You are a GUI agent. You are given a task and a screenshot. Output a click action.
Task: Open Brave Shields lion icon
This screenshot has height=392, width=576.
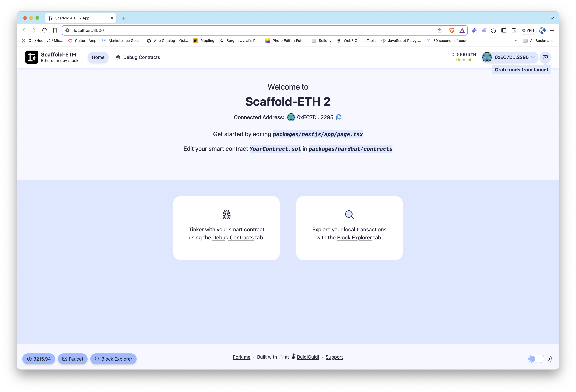(x=452, y=30)
